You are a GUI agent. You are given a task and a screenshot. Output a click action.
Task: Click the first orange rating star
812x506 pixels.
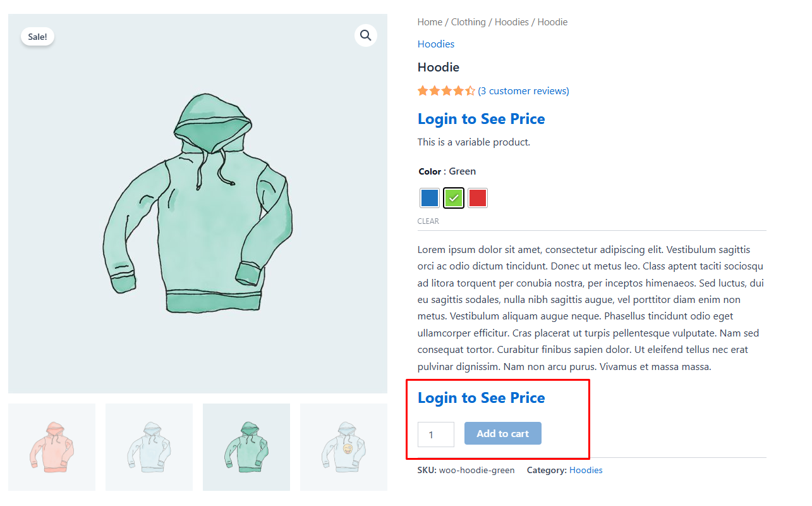click(421, 90)
